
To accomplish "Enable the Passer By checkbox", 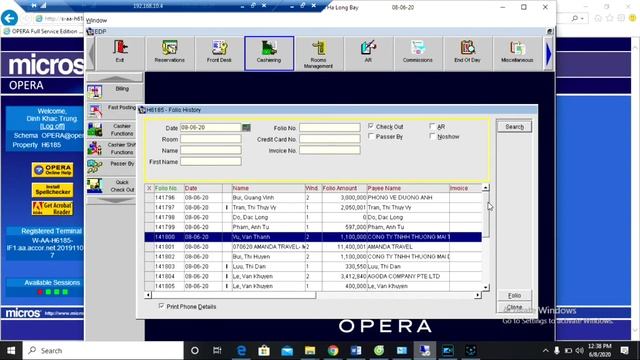I will (x=371, y=136).
